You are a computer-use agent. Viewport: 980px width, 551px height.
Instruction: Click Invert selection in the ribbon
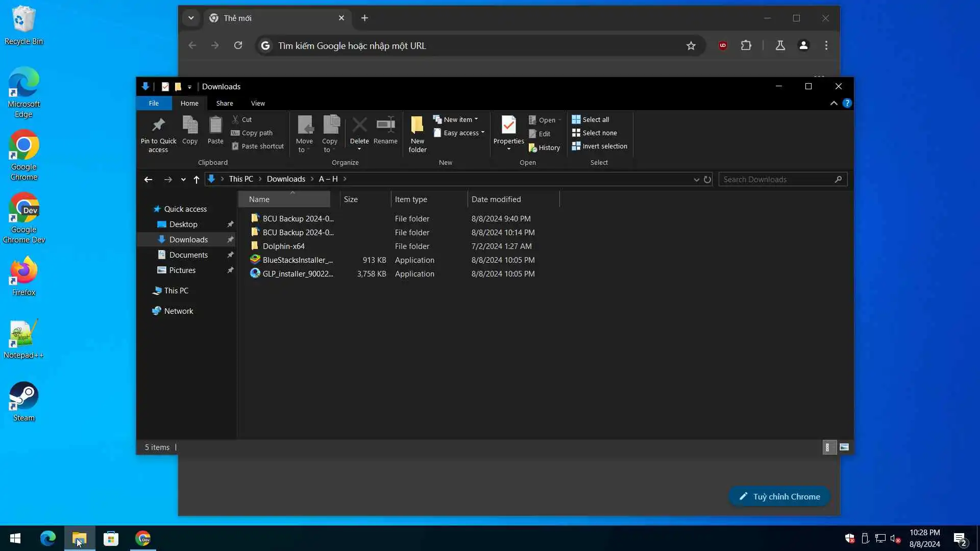599,146
